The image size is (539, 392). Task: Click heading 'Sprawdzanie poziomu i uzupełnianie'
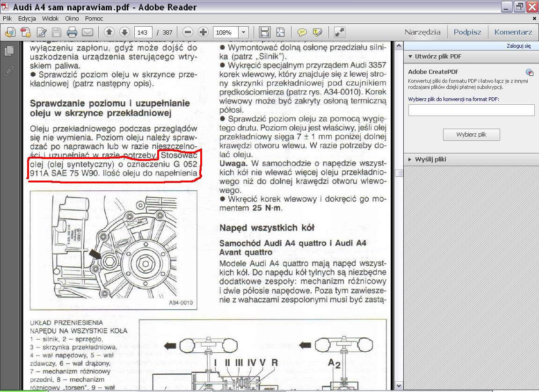[x=109, y=103]
